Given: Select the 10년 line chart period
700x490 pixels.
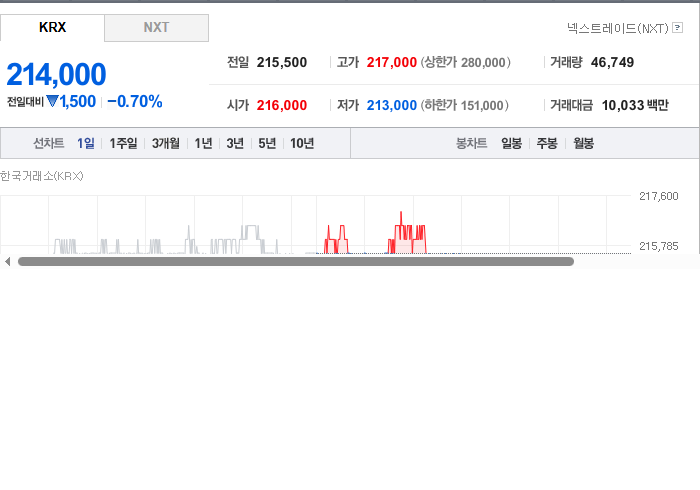Looking at the screenshot, I should pos(302,143).
